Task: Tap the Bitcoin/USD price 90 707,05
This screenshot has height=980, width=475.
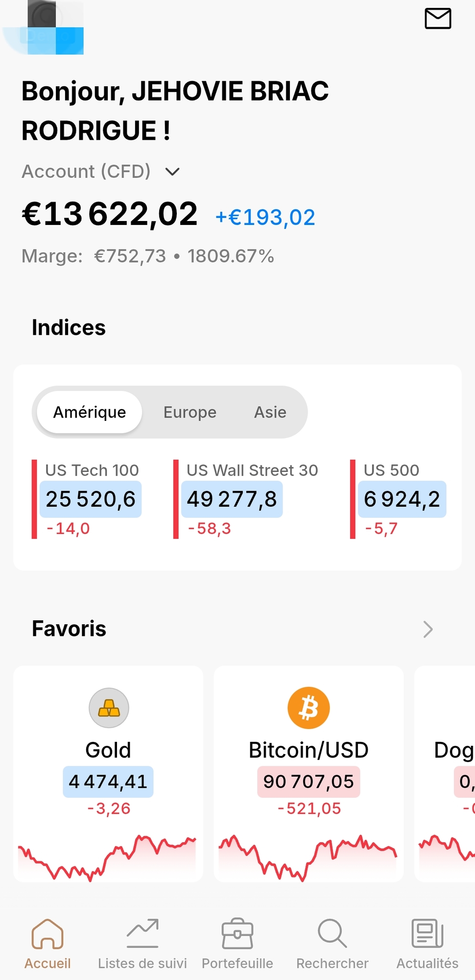Action: tap(309, 782)
